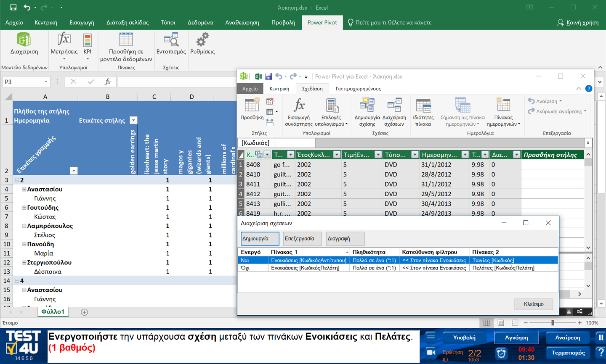Click the Test4U video camera icon

point(431,352)
